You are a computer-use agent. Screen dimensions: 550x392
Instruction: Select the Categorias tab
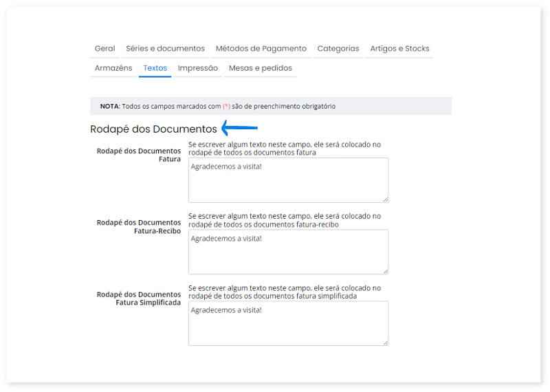[338, 48]
